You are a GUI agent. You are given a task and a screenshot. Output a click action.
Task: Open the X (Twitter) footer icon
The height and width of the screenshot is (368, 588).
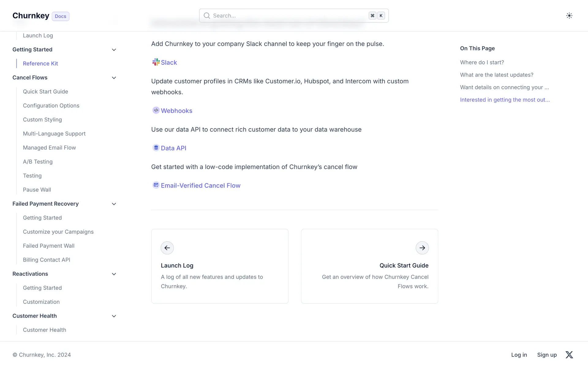click(x=569, y=355)
